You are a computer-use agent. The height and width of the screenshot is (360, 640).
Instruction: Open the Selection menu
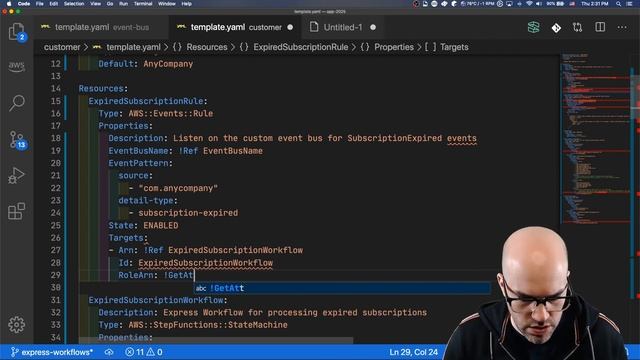(x=74, y=4)
